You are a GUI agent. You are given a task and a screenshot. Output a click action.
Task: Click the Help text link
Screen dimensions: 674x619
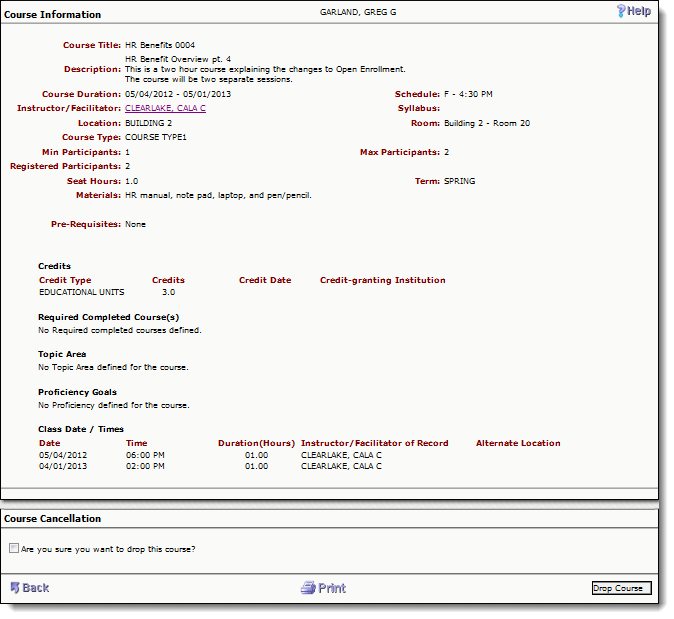click(639, 12)
